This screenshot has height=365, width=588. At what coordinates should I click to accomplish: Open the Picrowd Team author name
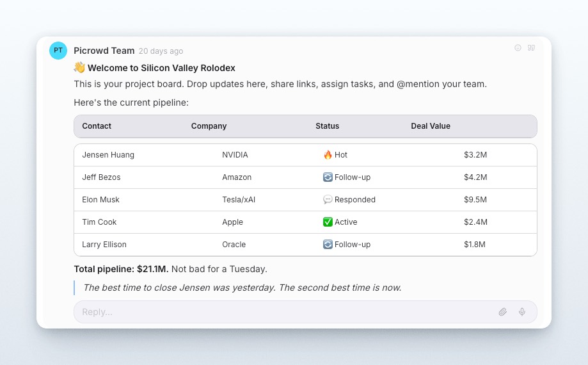(104, 51)
